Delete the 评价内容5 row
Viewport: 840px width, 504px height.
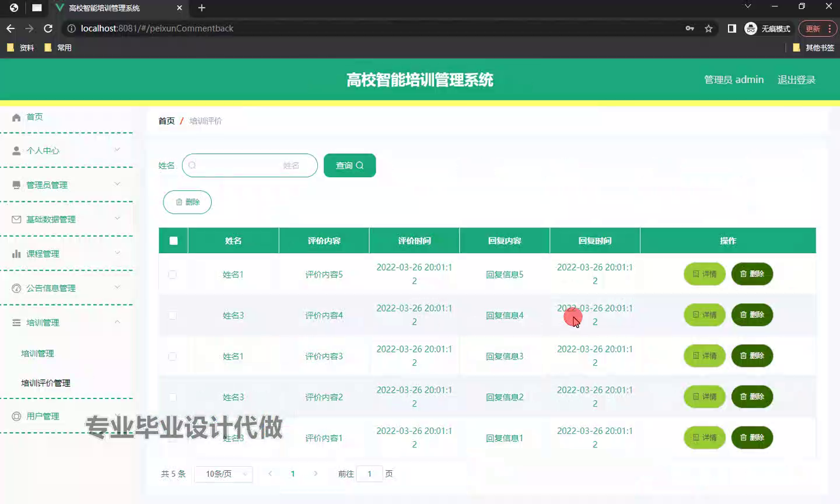752,274
